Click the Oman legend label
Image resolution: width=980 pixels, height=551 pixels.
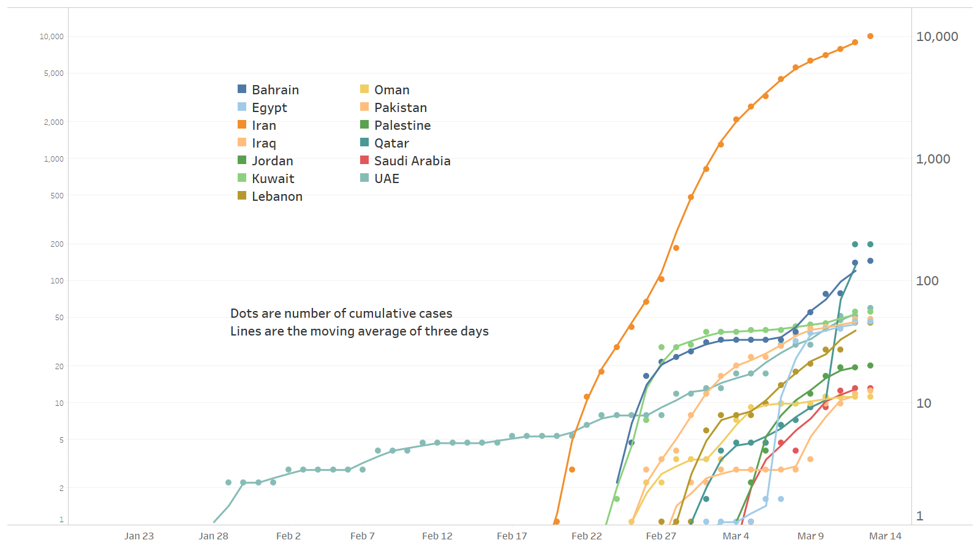tap(391, 90)
